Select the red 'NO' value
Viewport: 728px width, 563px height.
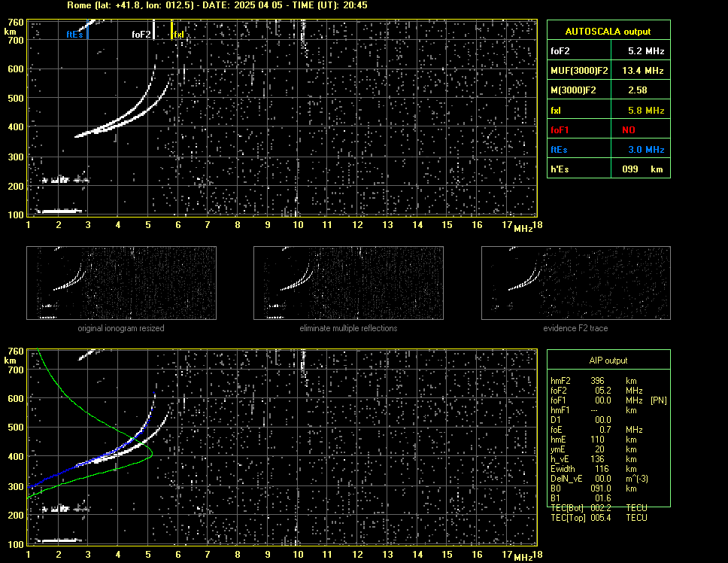tap(629, 130)
